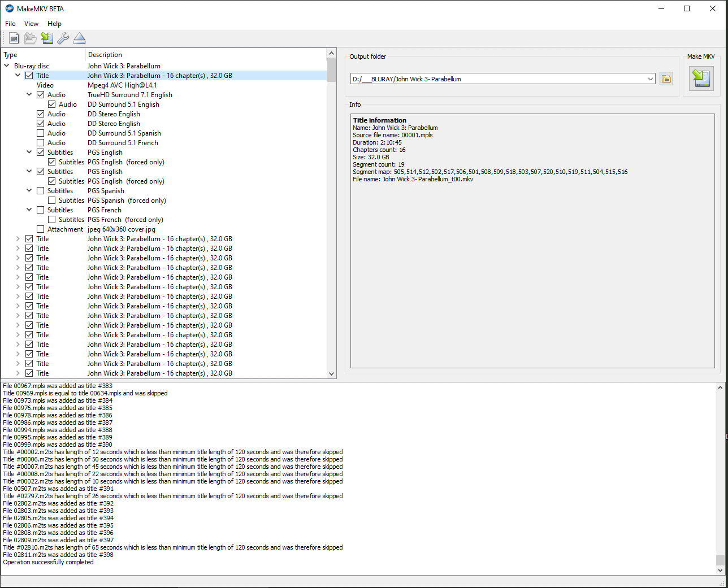This screenshot has width=728, height=588.
Task: Open the Help menu
Action: [x=54, y=24]
